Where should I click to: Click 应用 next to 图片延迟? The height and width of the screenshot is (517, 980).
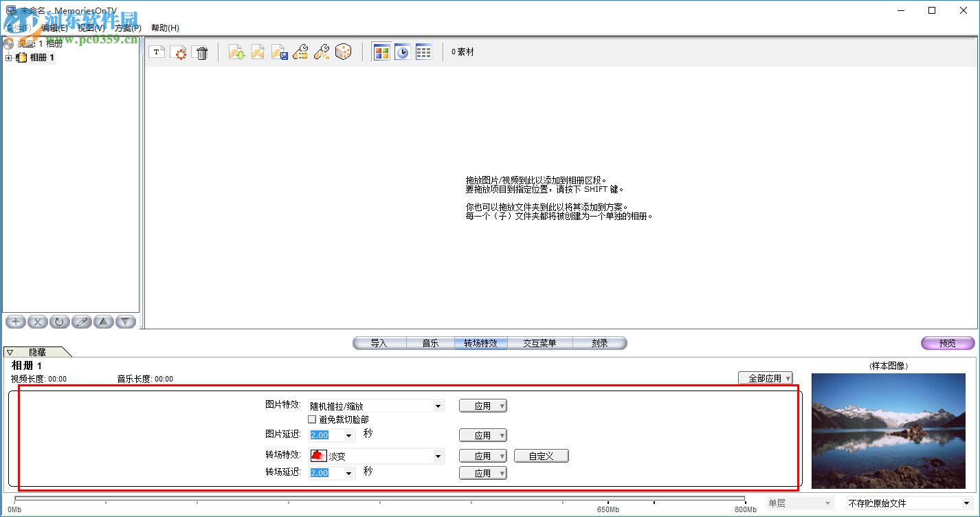[483, 435]
